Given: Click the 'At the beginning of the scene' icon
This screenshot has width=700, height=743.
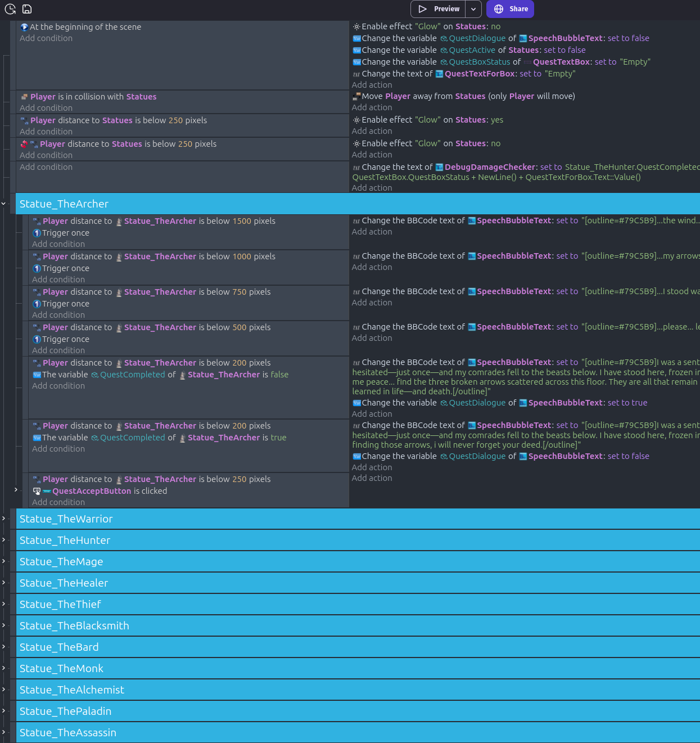Looking at the screenshot, I should coord(24,27).
